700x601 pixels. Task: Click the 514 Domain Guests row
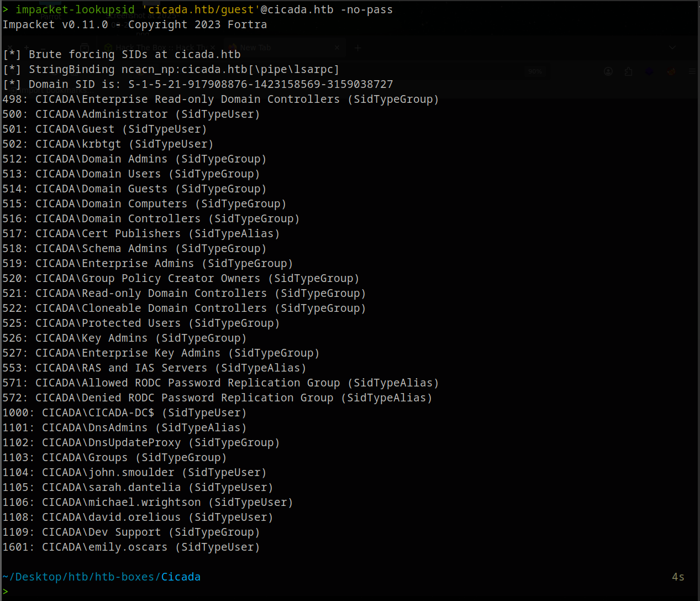pyautogui.click(x=134, y=189)
